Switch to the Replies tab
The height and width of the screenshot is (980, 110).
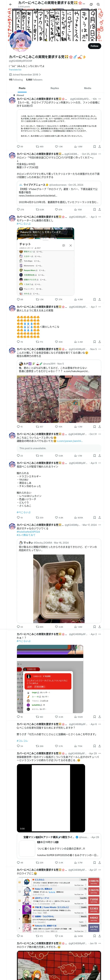[55, 88]
